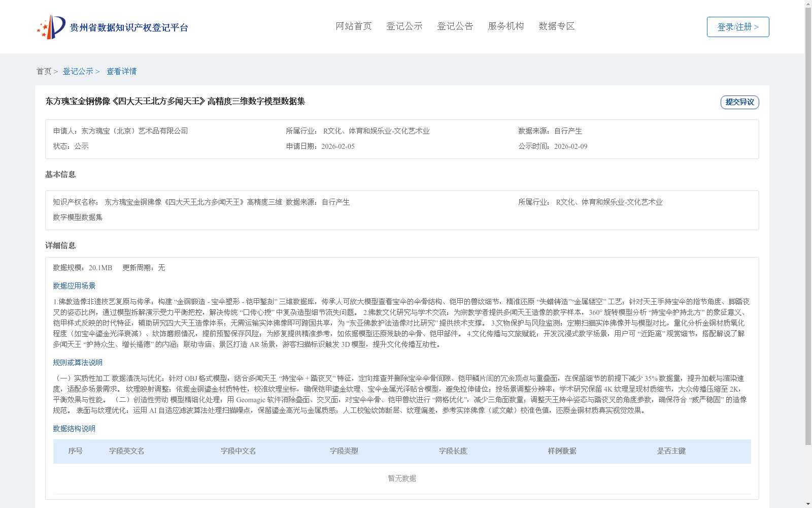Open the 登记公示 navigation item
This screenshot has height=508, width=812.
pos(404,26)
